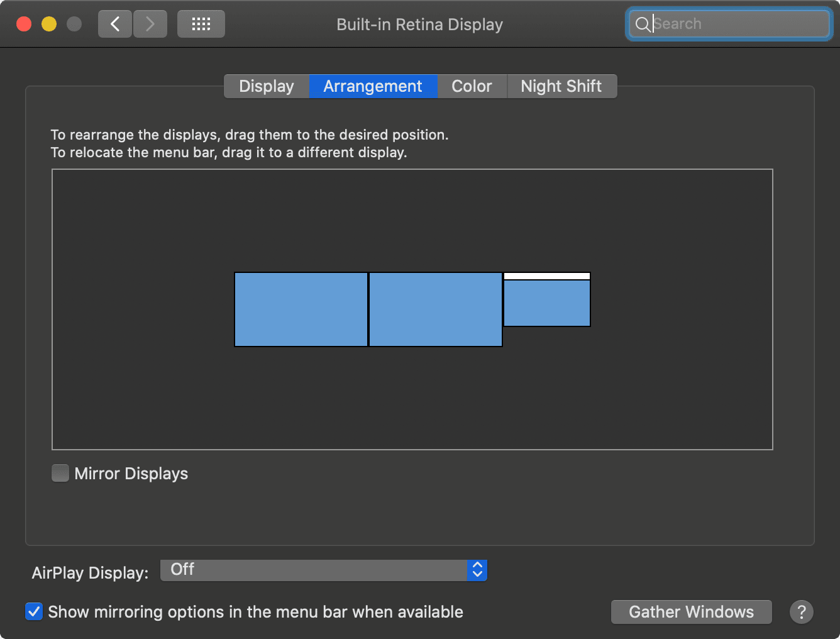The width and height of the screenshot is (840, 639).
Task: Open help with the question mark button
Action: tap(801, 611)
